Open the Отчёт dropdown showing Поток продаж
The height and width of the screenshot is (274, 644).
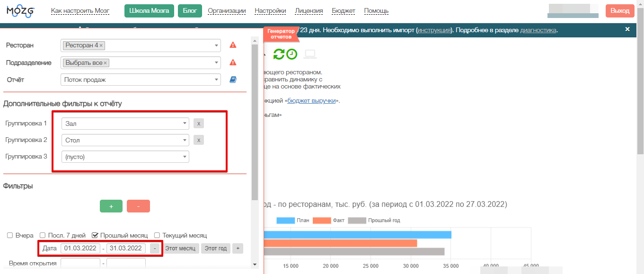pos(141,80)
